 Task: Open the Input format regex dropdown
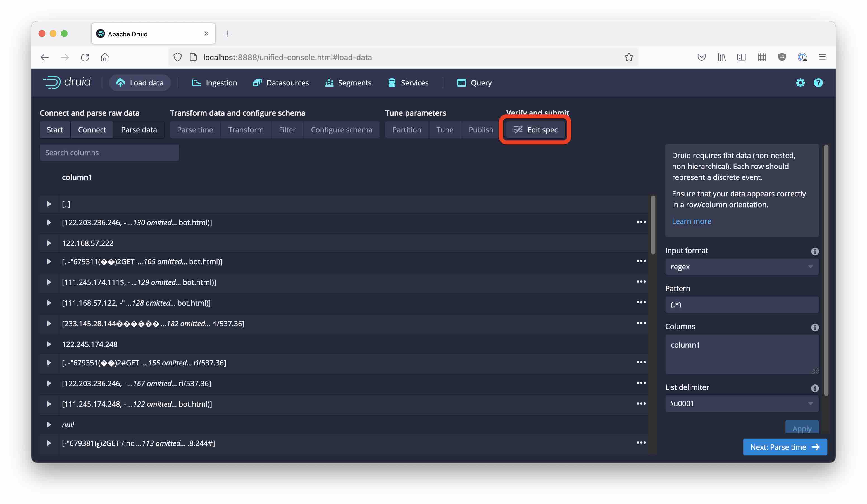pos(741,267)
